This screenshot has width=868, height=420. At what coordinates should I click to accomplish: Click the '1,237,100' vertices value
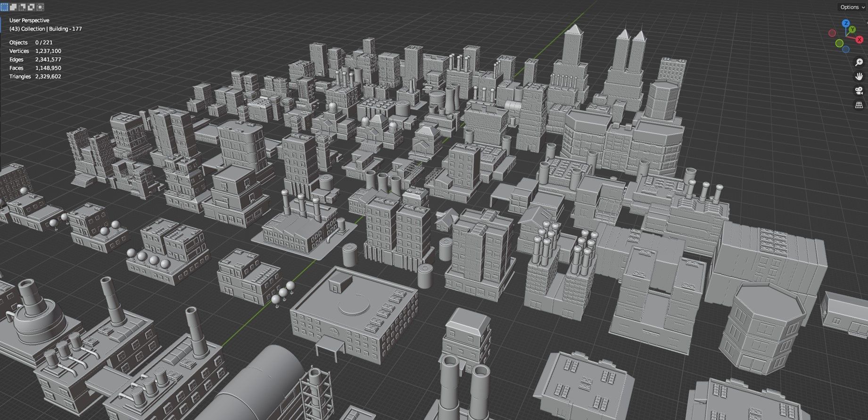[x=48, y=51]
